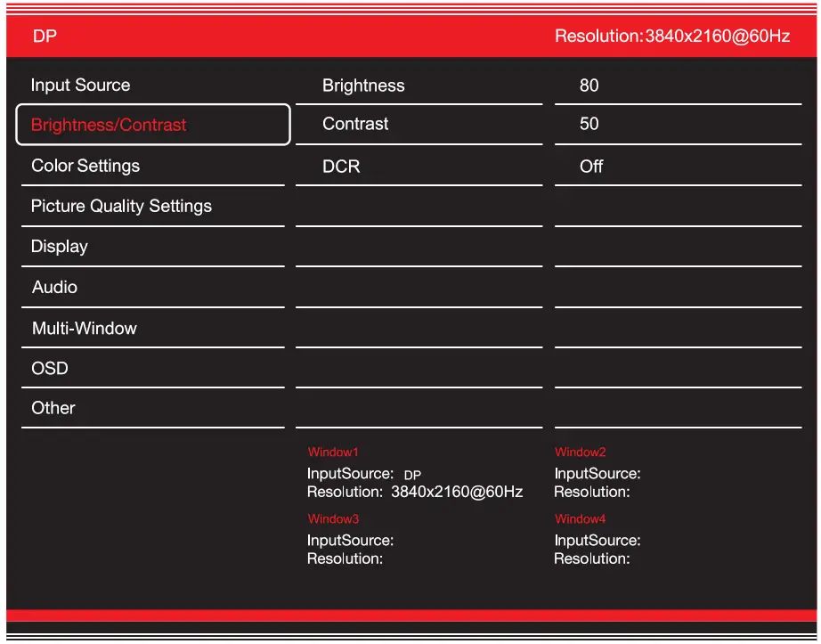
Task: Toggle the DCR Off value
Action: click(591, 167)
